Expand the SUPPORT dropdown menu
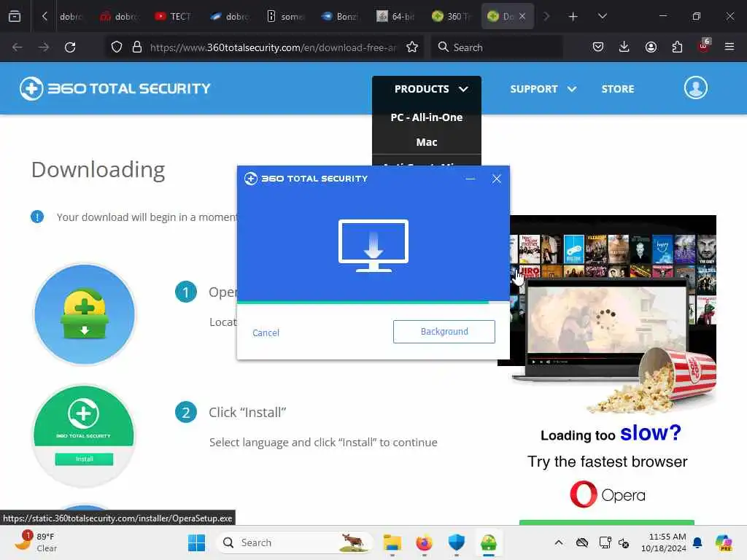This screenshot has width=747, height=560. (543, 89)
